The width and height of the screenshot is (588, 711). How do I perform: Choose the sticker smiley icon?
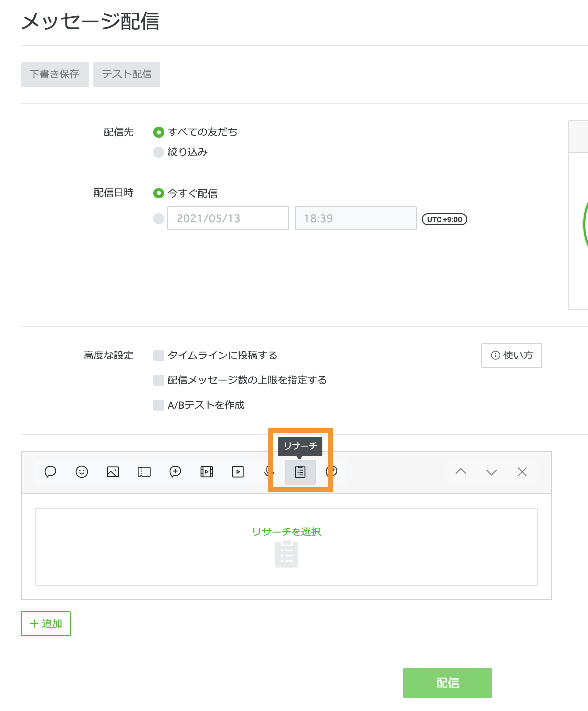click(x=82, y=472)
